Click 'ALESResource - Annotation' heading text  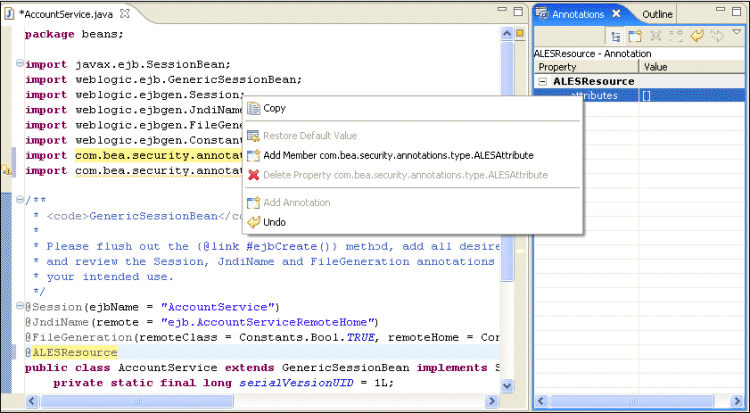592,54
